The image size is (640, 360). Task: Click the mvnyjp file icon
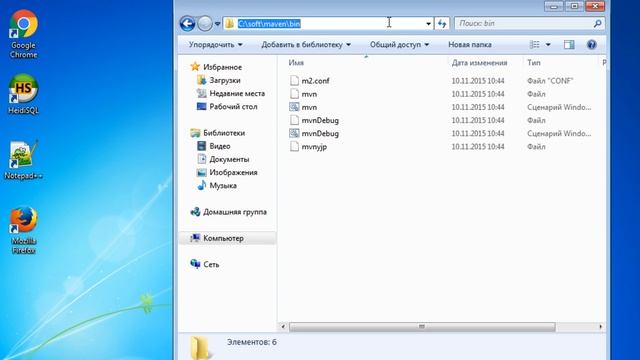coord(294,147)
